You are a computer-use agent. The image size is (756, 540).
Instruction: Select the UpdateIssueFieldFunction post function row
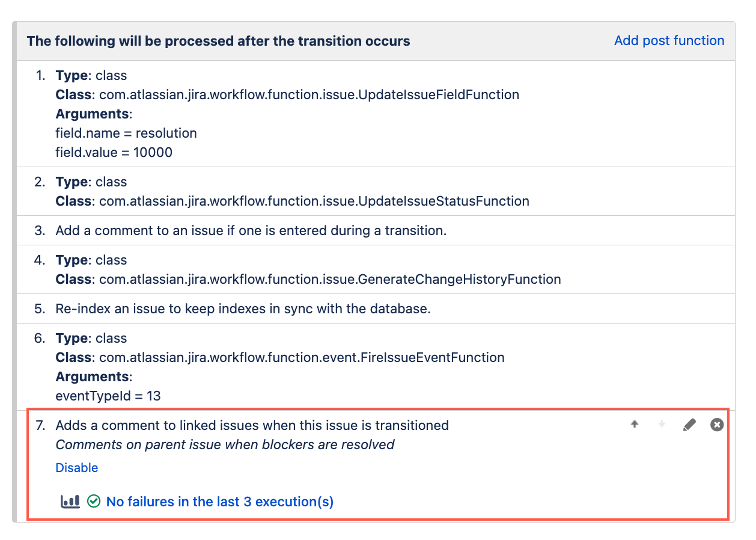tap(376, 114)
